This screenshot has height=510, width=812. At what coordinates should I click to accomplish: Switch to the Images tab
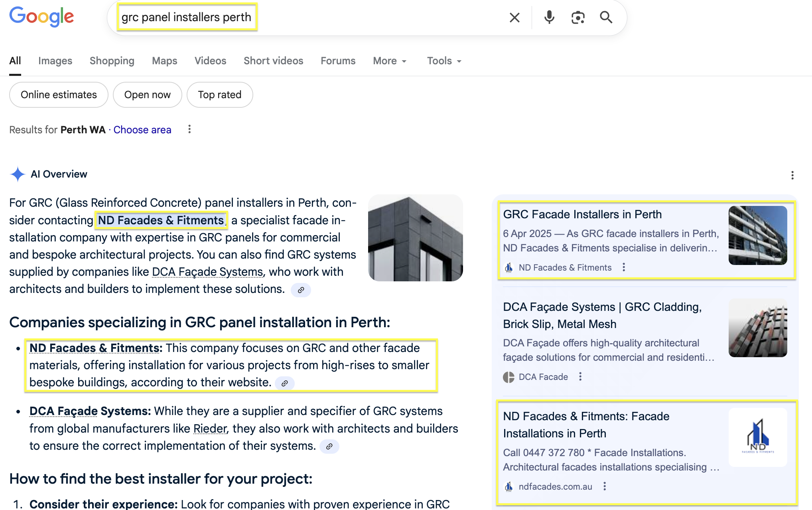click(x=55, y=61)
